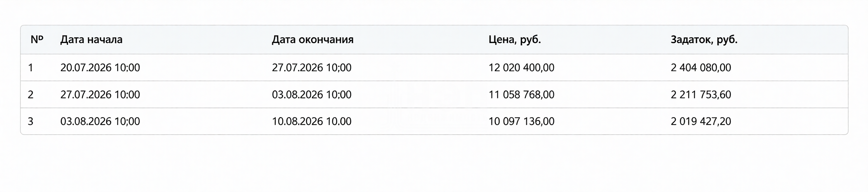Screen dimensions: 868x192
Task: Click start date 03.08.2026 in row 3
Action: 100,121
